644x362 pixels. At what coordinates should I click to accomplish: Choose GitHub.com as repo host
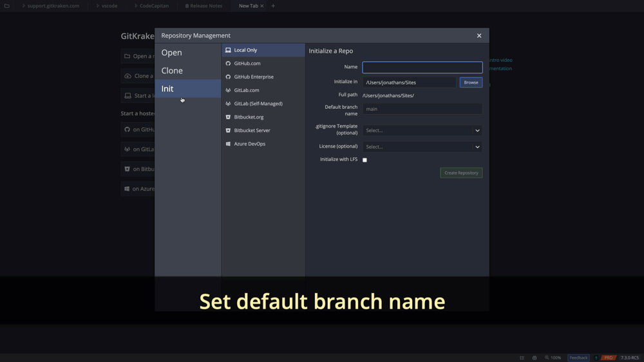click(x=263, y=63)
